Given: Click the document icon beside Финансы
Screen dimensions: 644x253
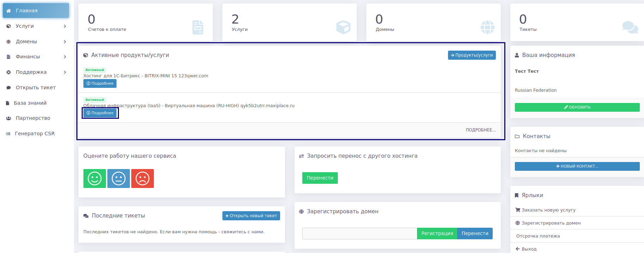Looking at the screenshot, I should 9,57.
